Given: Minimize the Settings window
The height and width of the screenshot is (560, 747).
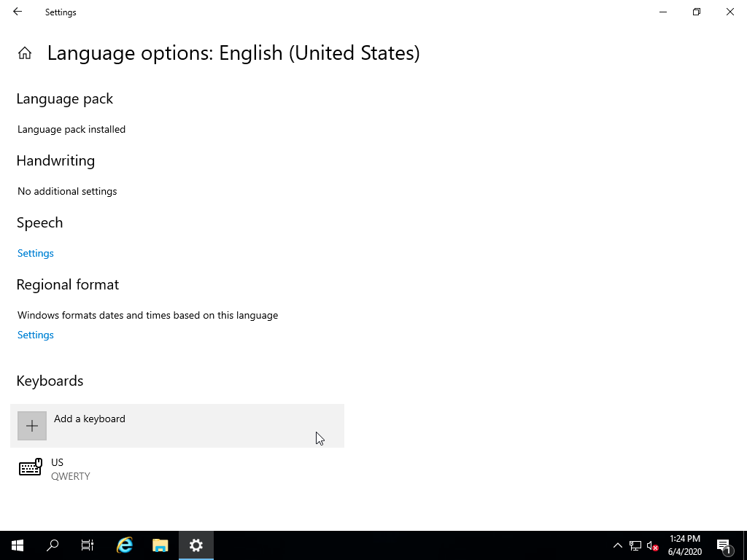Looking at the screenshot, I should (663, 12).
